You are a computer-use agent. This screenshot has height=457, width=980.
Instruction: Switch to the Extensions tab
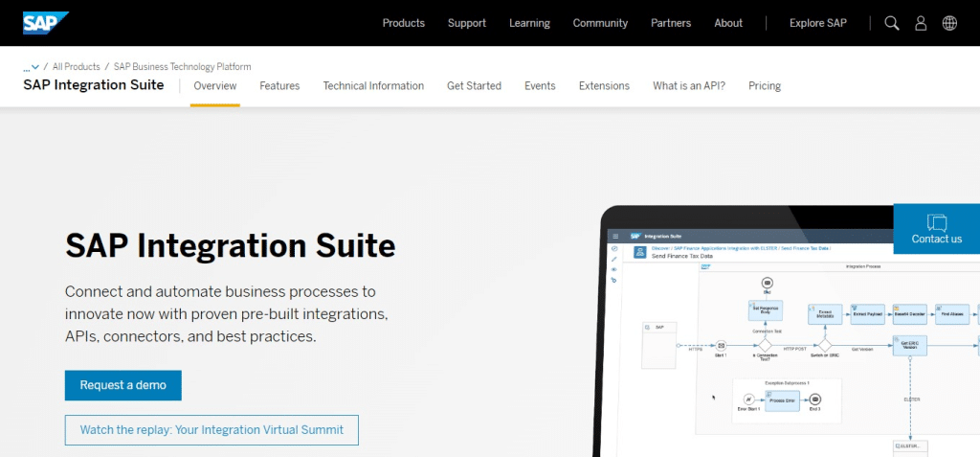tap(604, 86)
